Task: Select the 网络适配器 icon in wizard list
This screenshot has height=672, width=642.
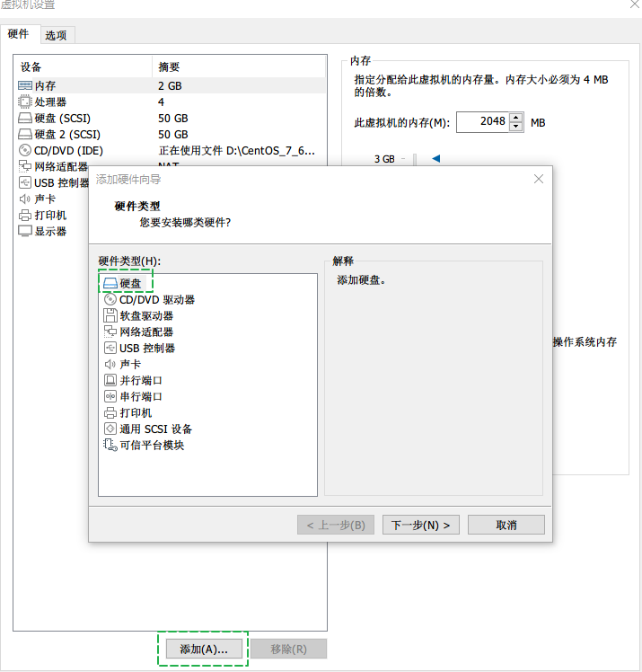Action: pos(110,332)
